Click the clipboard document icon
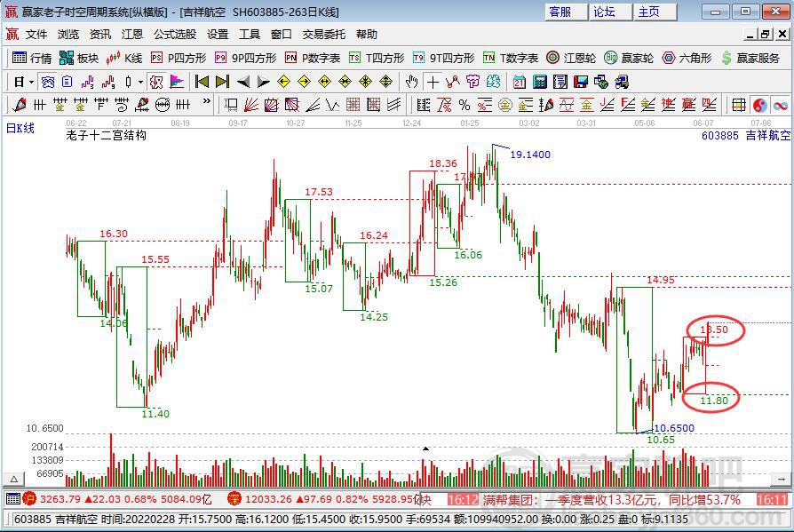 tap(67, 82)
